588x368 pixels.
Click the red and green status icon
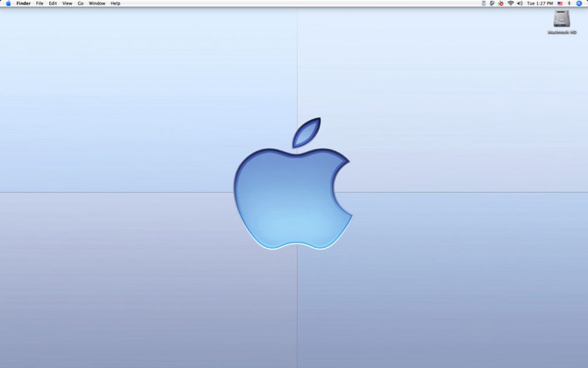(x=500, y=4)
